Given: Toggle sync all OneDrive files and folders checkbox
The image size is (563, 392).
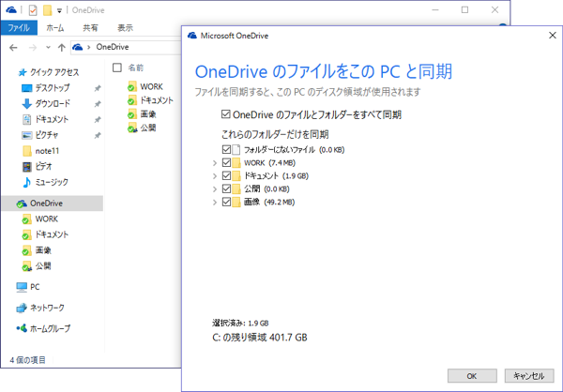Looking at the screenshot, I should (x=225, y=114).
